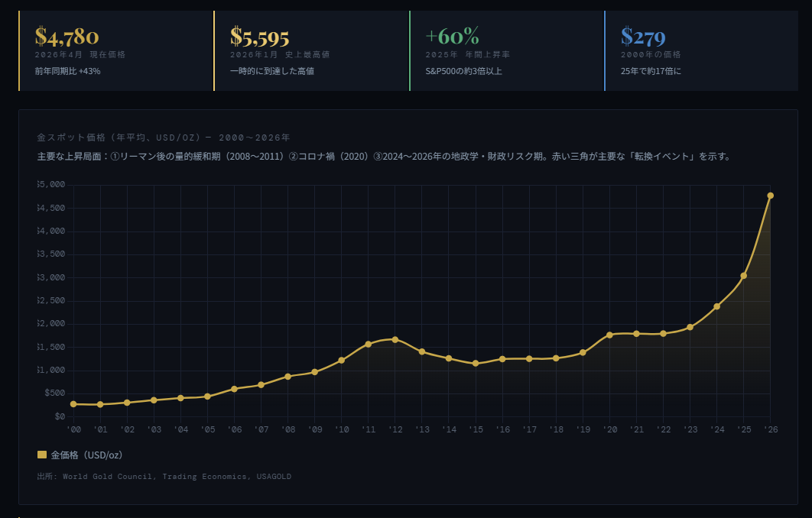
Task: Select the 2000 starting data point
Action: pos(73,404)
